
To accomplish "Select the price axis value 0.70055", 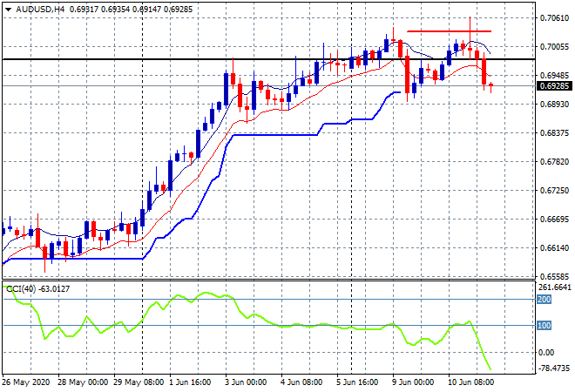I will pos(554,46).
